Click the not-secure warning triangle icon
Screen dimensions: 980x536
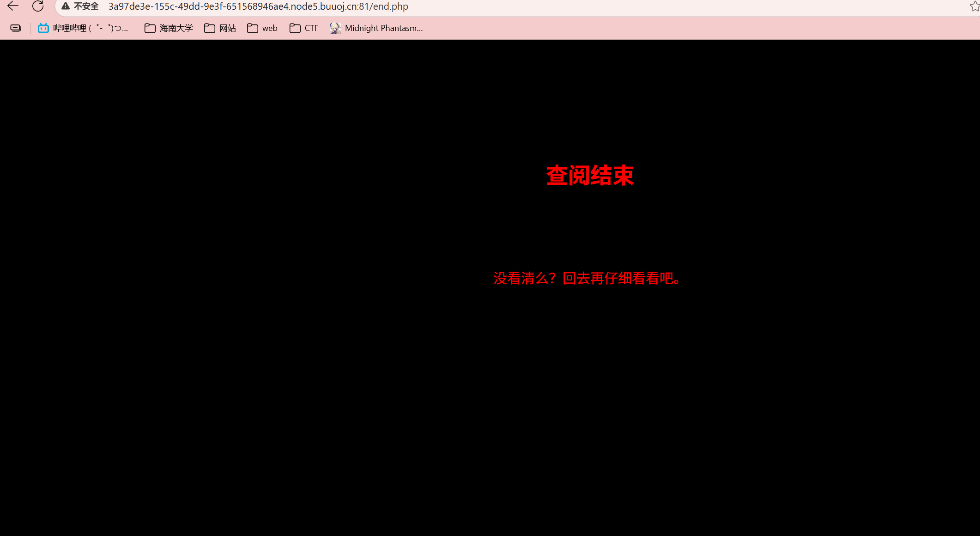66,6
